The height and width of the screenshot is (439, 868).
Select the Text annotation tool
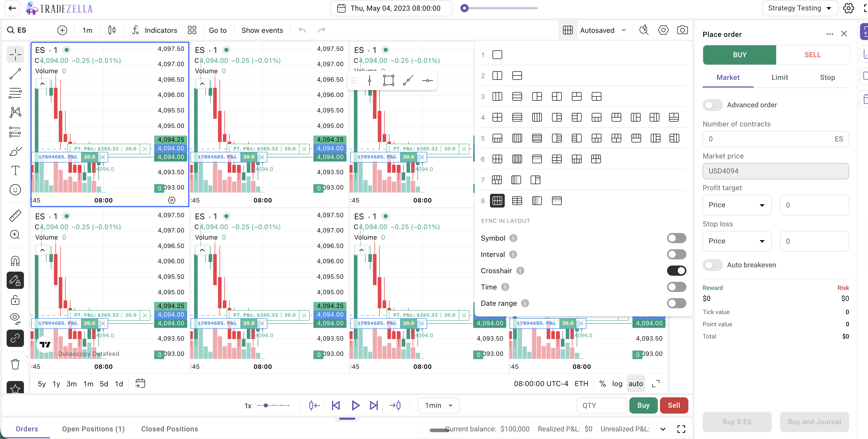click(x=15, y=170)
